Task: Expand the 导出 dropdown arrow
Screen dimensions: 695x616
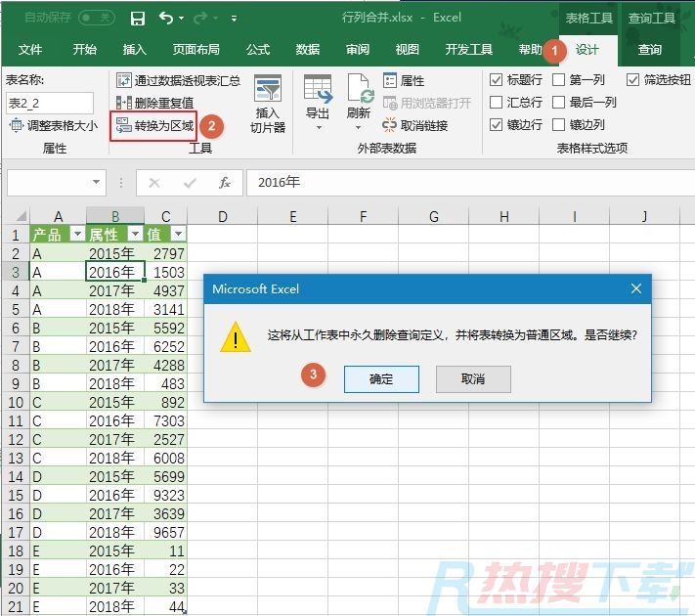Action: [319, 128]
